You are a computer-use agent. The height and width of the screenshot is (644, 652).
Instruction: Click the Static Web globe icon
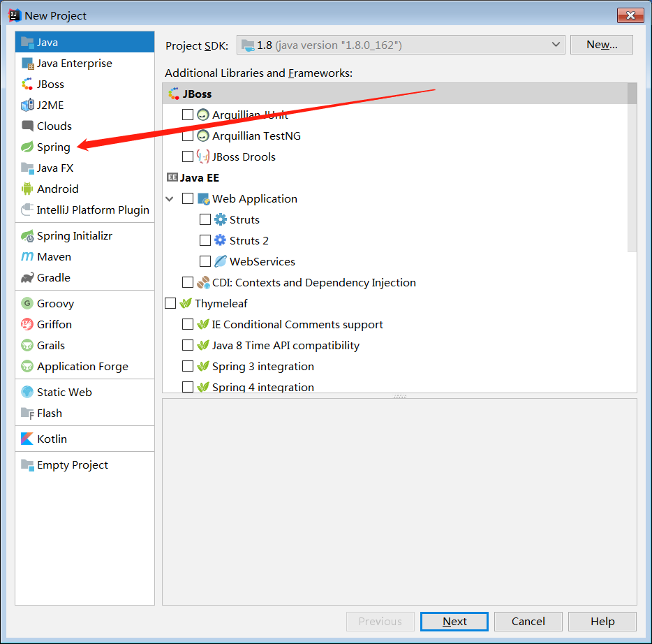(x=27, y=392)
